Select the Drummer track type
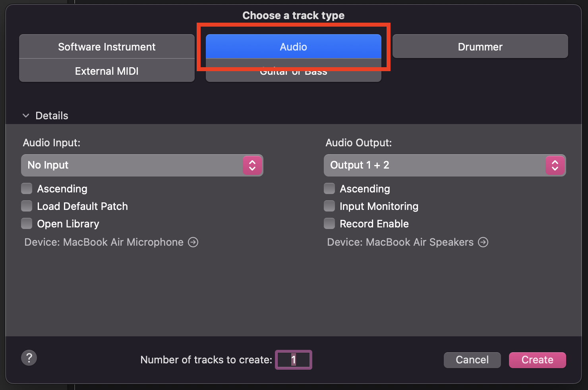Screen dimensions: 588x390 point(480,47)
